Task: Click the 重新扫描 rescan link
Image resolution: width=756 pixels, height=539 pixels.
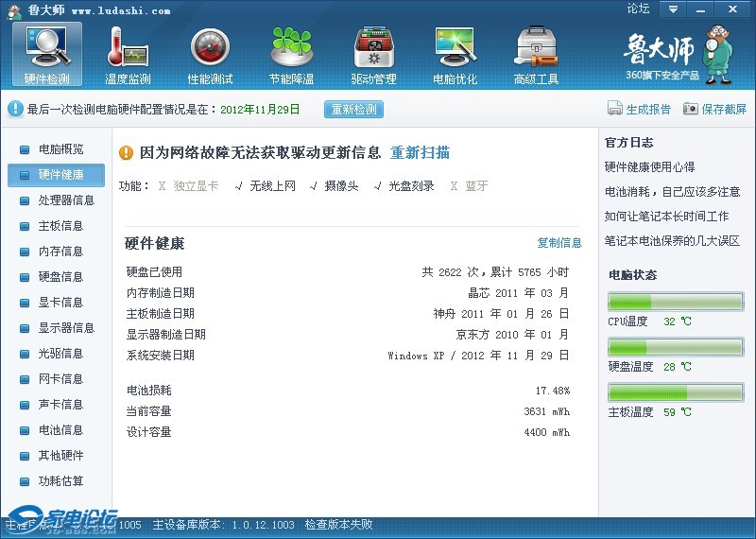Action: [420, 152]
